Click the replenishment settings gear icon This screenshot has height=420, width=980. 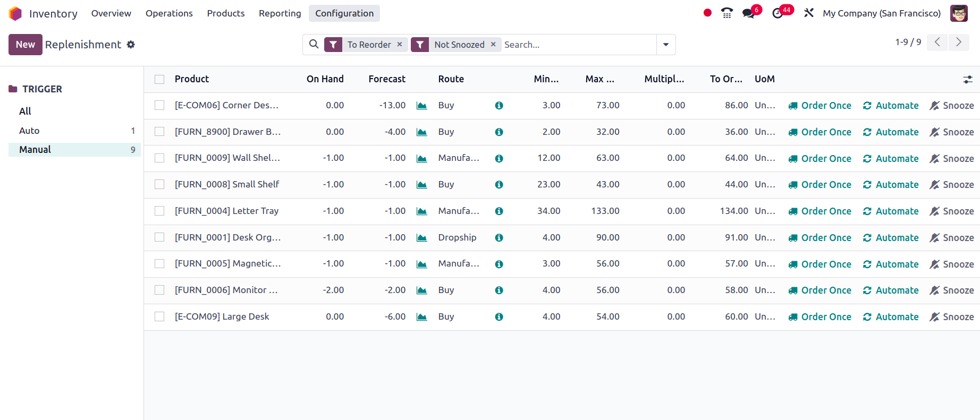131,45
